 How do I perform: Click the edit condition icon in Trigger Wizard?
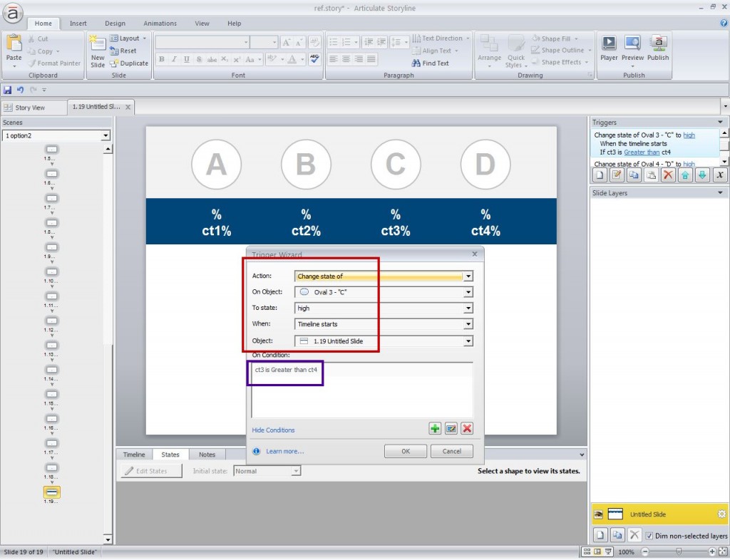[x=451, y=428]
